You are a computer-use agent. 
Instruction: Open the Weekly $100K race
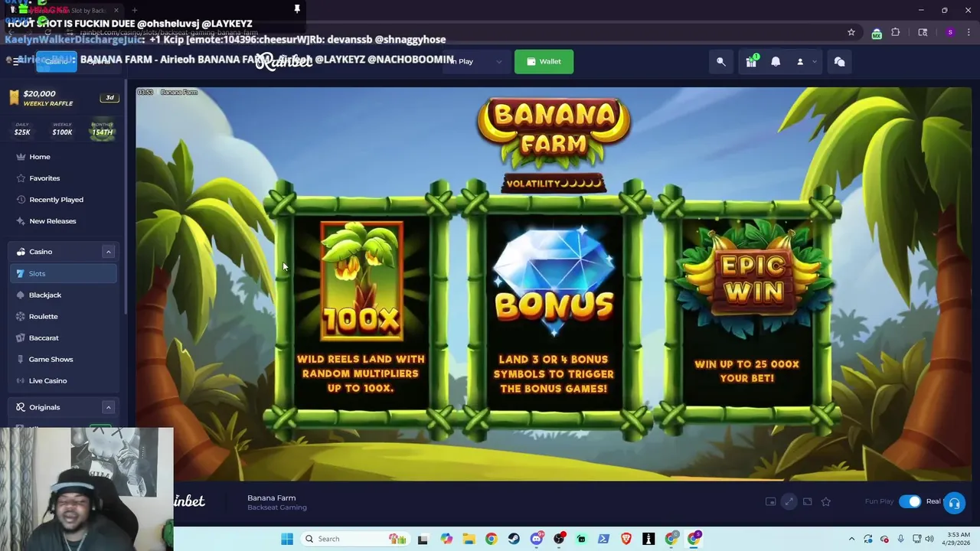click(62, 129)
